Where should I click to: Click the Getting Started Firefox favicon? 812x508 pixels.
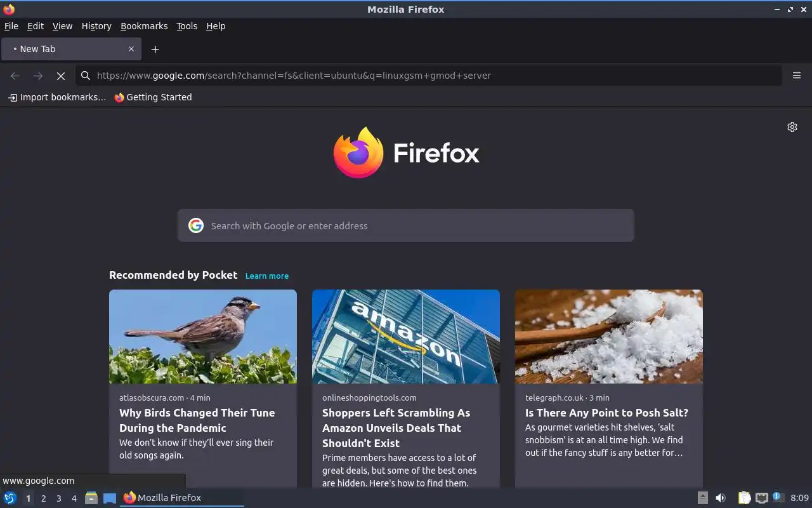click(119, 97)
